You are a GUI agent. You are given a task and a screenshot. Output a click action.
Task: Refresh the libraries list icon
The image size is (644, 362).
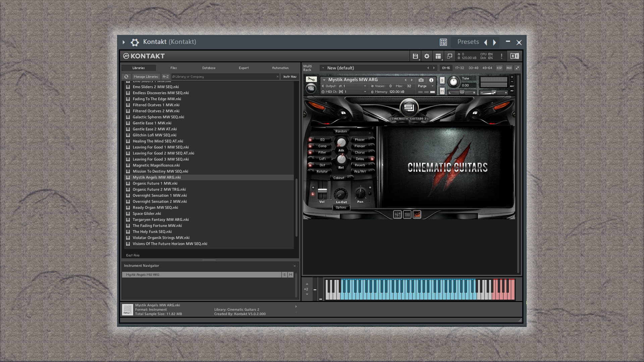point(126,76)
